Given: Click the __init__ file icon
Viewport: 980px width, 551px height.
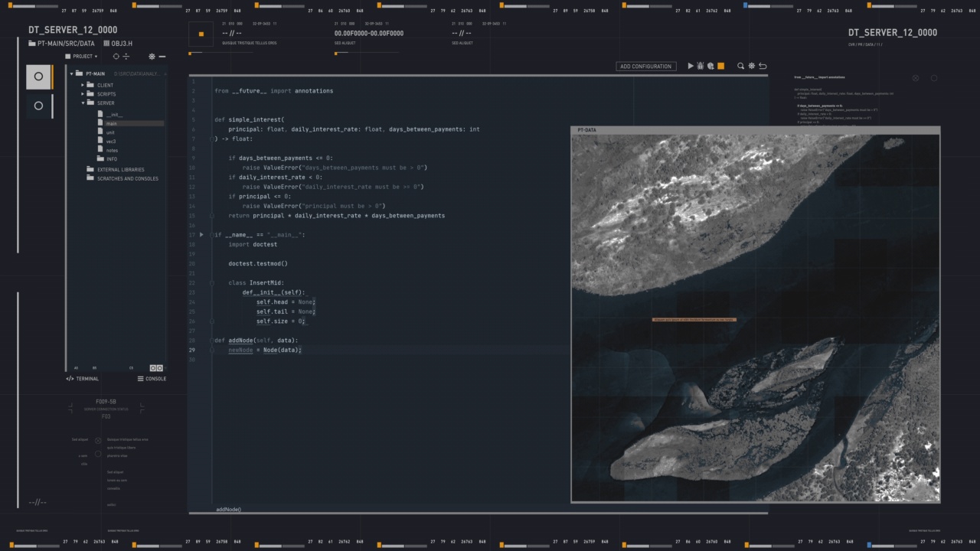Looking at the screenshot, I should coord(100,114).
